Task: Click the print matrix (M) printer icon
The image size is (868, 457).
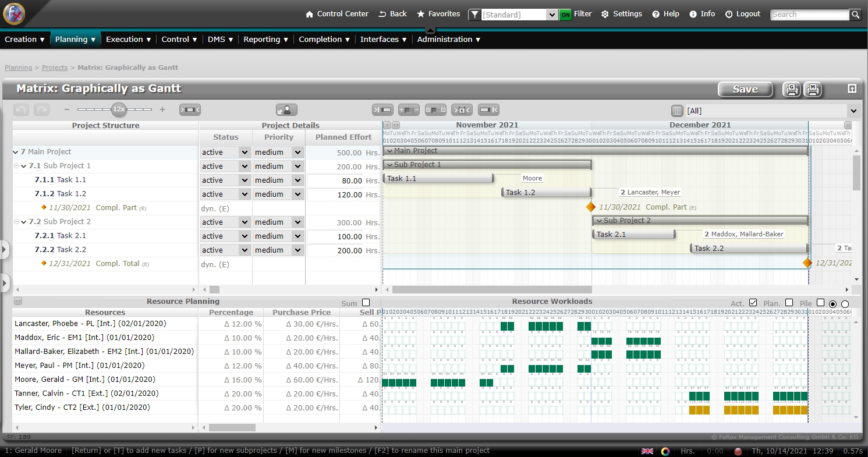Action: pos(813,89)
